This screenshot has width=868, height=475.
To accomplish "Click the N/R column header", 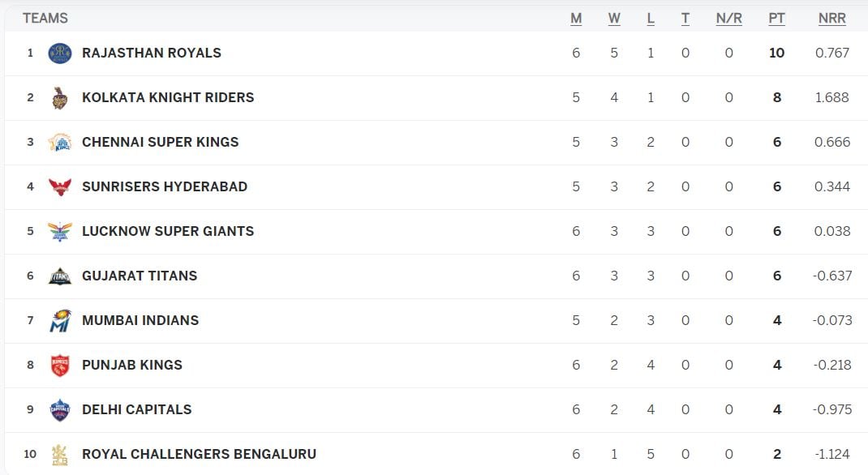I will pyautogui.click(x=728, y=19).
